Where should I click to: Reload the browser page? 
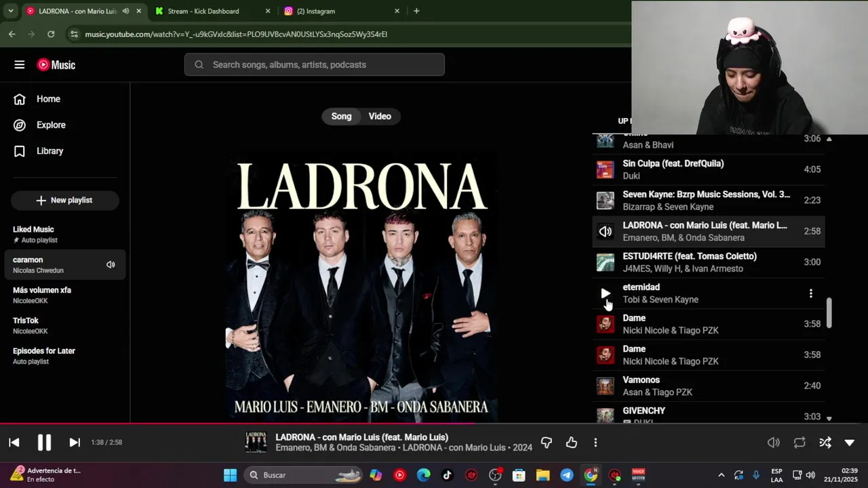51,34
